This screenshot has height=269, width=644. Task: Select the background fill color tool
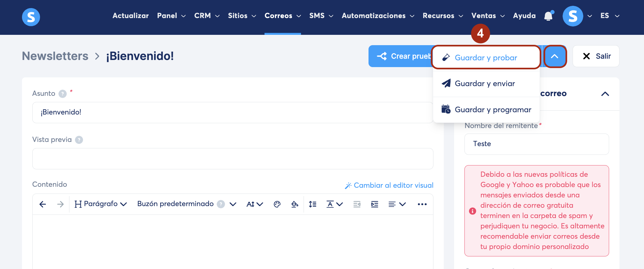295,204
